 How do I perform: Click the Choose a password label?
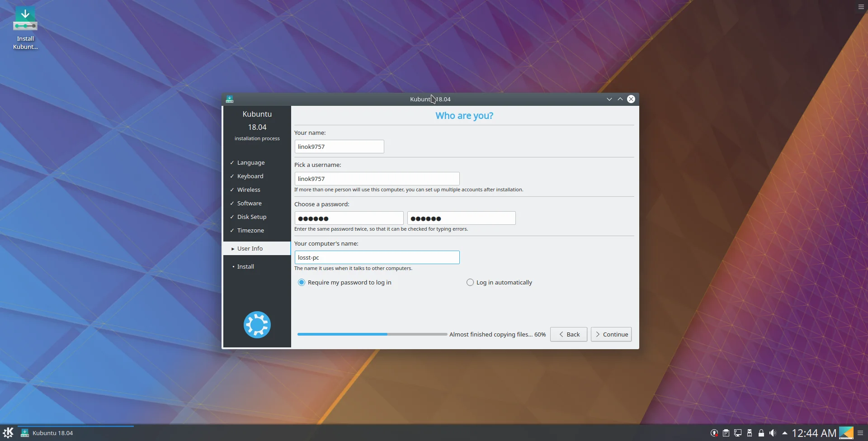coord(322,204)
